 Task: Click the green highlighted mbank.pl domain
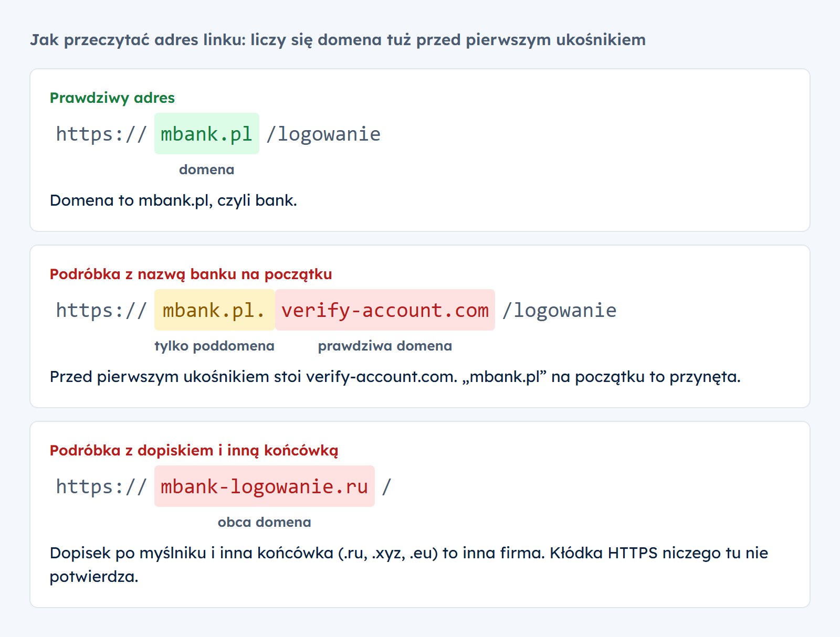(207, 133)
